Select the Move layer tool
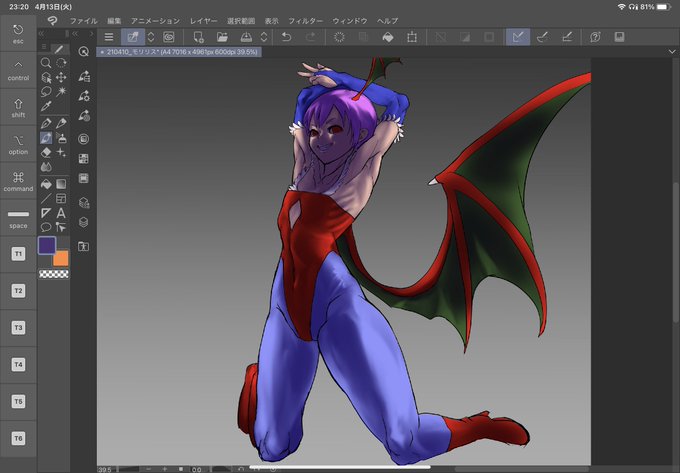Viewport: 680px width, 473px height. (61, 78)
